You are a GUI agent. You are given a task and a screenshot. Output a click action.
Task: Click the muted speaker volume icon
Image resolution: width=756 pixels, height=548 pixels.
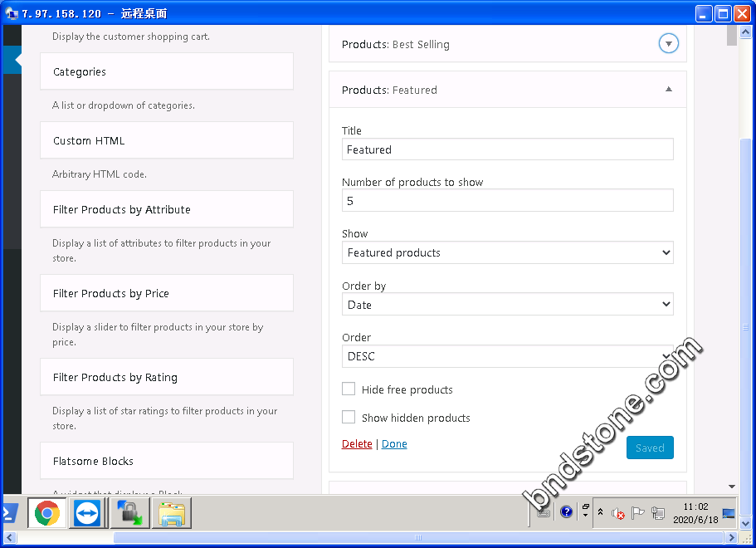coord(617,513)
